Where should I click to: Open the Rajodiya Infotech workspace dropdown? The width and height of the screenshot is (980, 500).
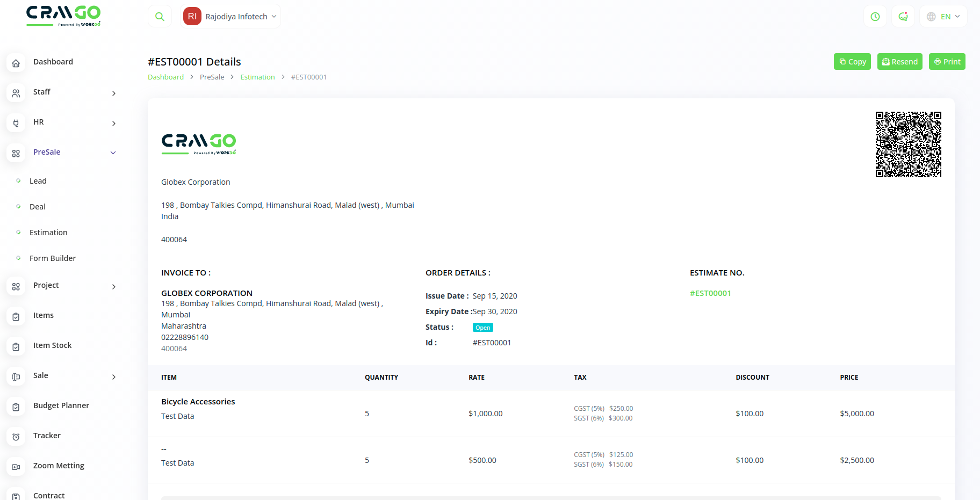[x=230, y=17]
